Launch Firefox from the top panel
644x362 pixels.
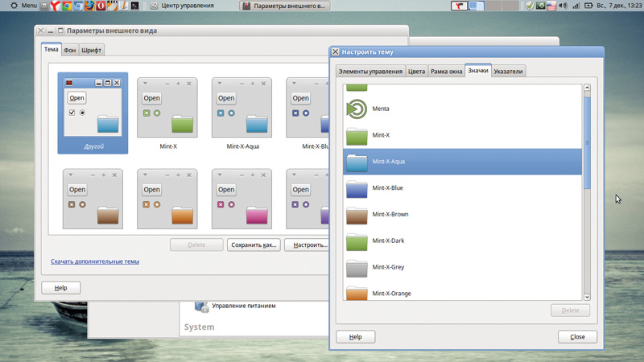click(x=89, y=6)
